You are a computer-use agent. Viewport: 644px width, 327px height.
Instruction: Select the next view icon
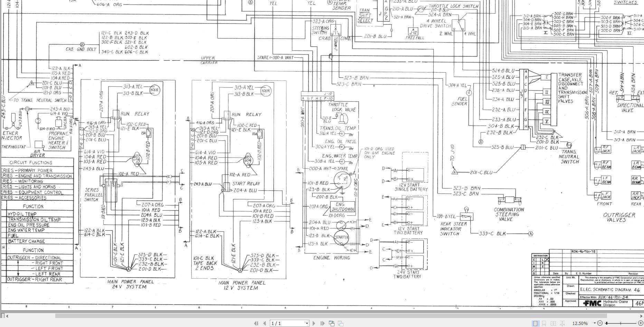point(341,323)
